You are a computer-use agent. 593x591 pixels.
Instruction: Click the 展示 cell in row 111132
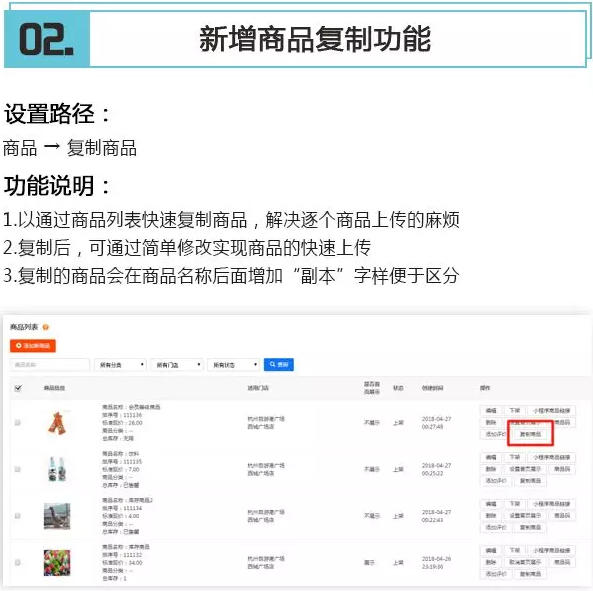(x=369, y=563)
